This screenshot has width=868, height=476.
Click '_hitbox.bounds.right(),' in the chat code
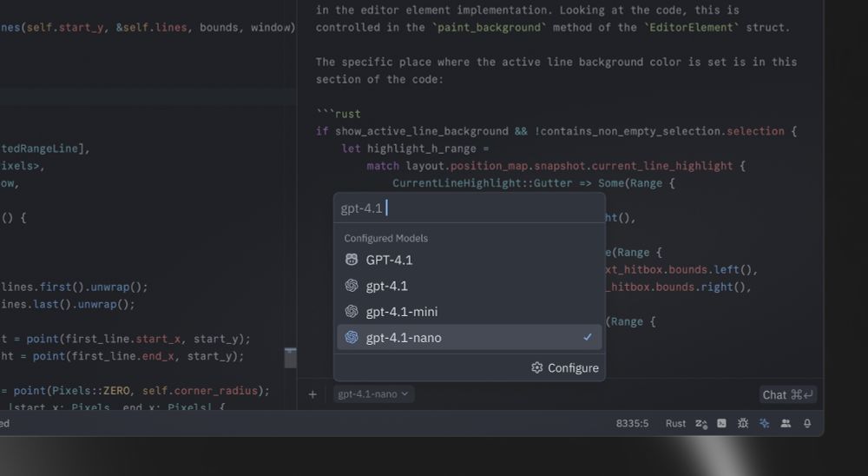679,287
